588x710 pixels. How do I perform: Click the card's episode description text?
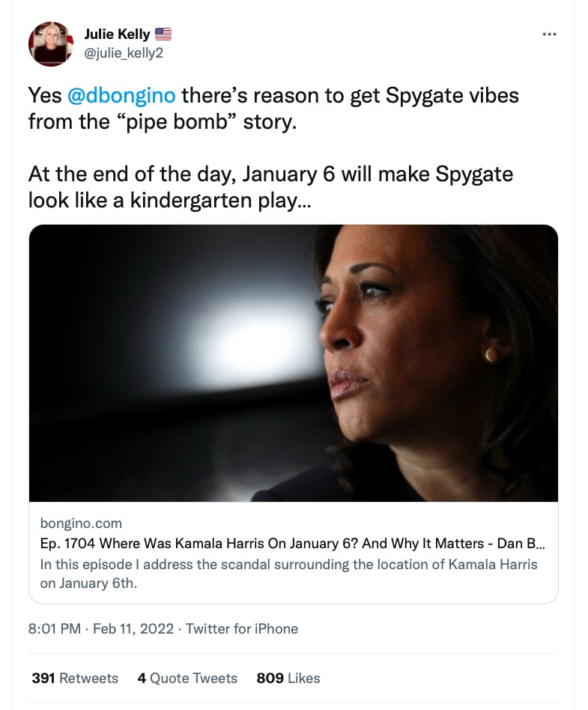(288, 573)
